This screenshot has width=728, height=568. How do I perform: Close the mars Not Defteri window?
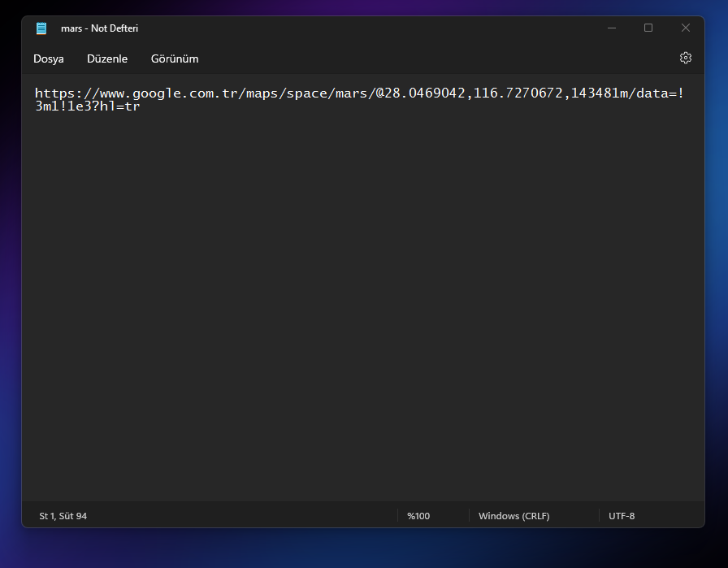click(x=685, y=28)
